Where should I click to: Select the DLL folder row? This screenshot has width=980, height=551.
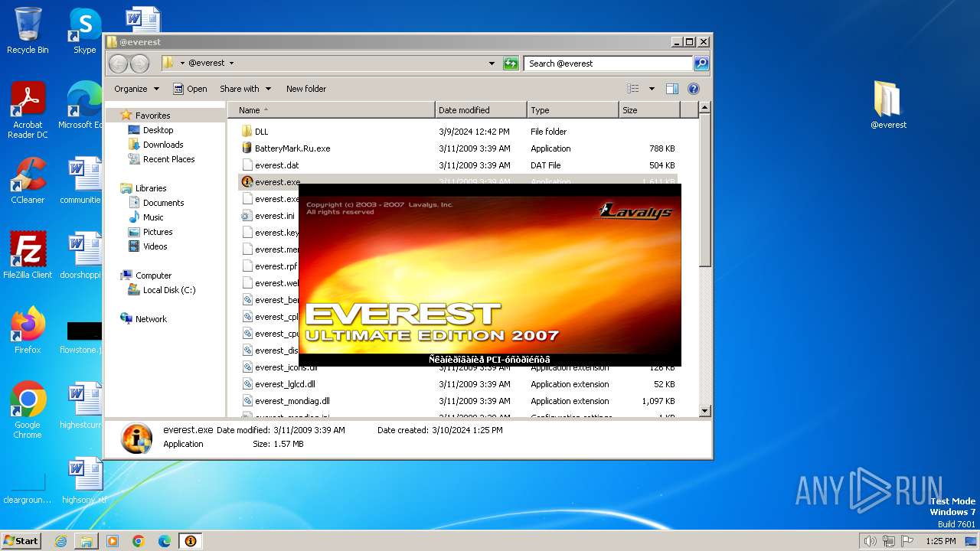pyautogui.click(x=458, y=132)
